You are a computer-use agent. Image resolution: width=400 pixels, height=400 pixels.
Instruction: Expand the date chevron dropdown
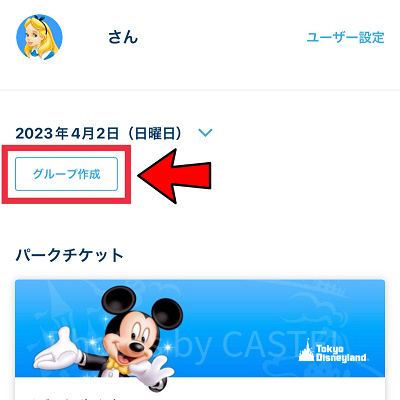click(205, 133)
